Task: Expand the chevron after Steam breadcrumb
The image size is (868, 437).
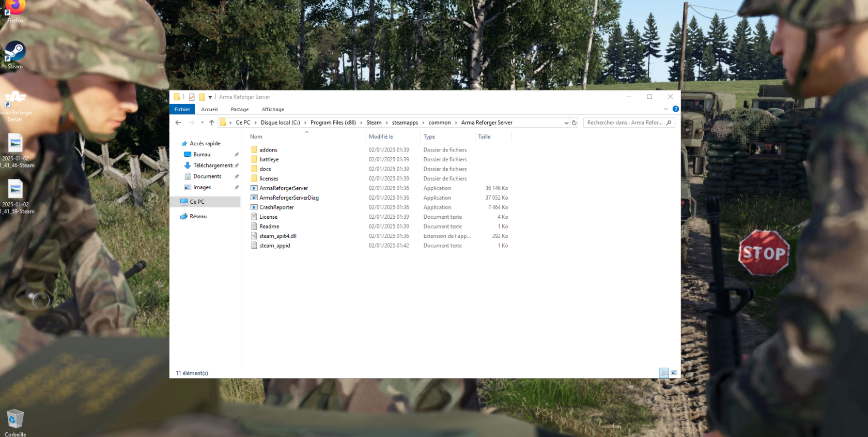Action: 386,123
